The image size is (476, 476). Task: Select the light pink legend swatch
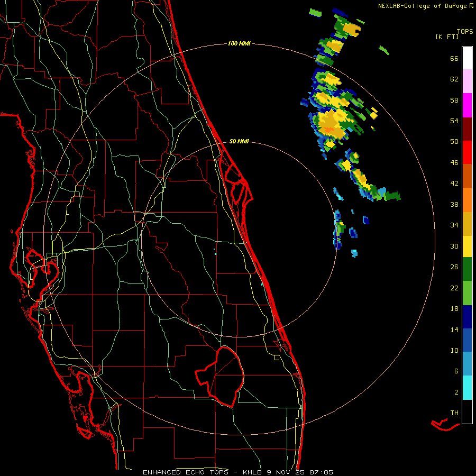point(467,81)
